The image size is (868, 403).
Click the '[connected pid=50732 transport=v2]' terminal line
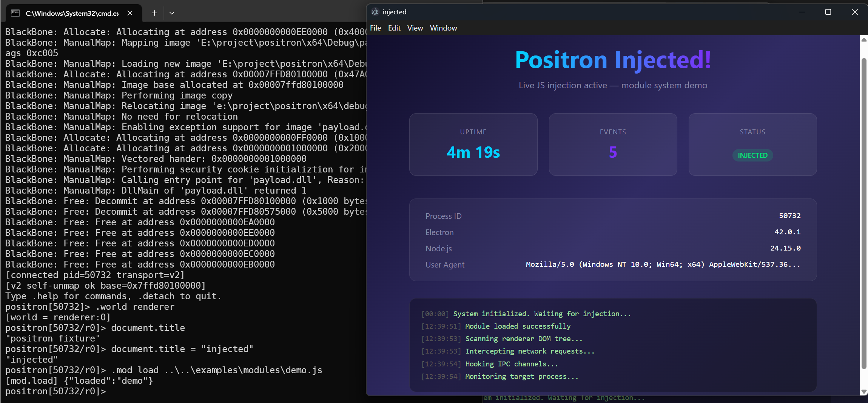pos(95,275)
